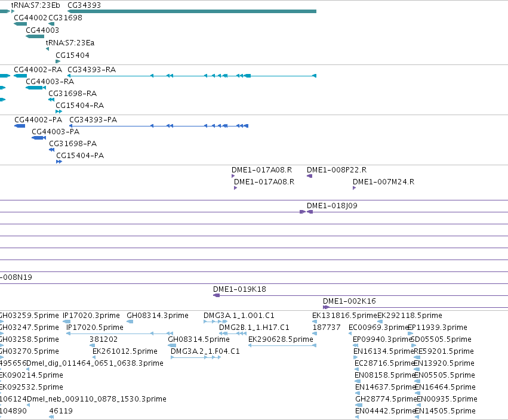Click the DME1-002K16 BAC label
The image size is (508, 420).
pyautogui.click(x=350, y=301)
